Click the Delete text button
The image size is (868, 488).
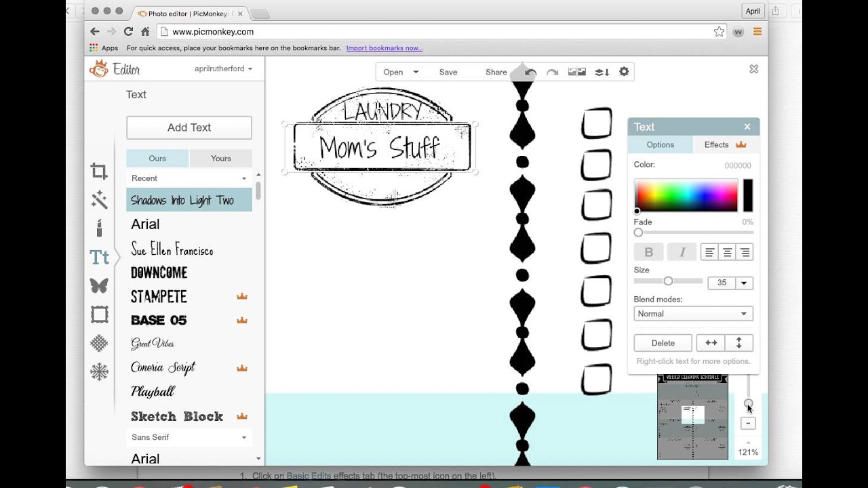(x=663, y=343)
